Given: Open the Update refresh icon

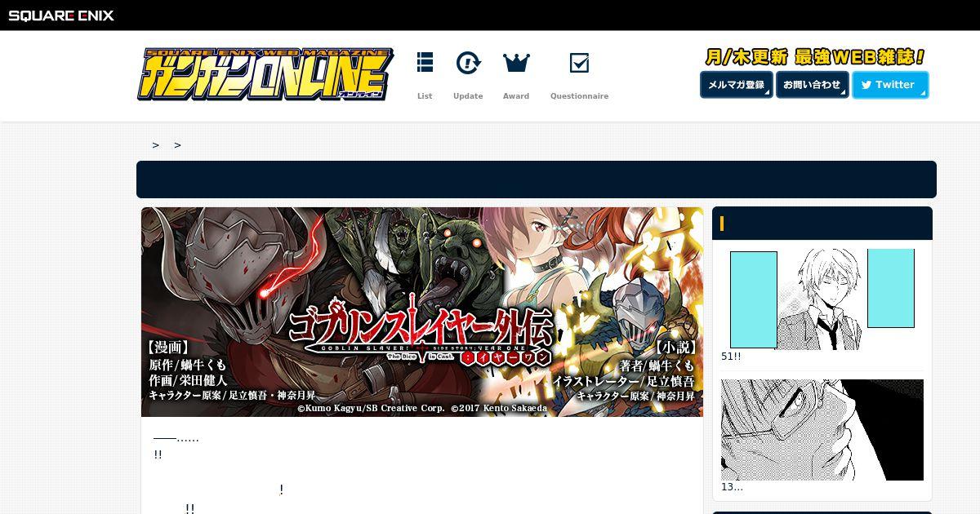Looking at the screenshot, I should pyautogui.click(x=468, y=63).
